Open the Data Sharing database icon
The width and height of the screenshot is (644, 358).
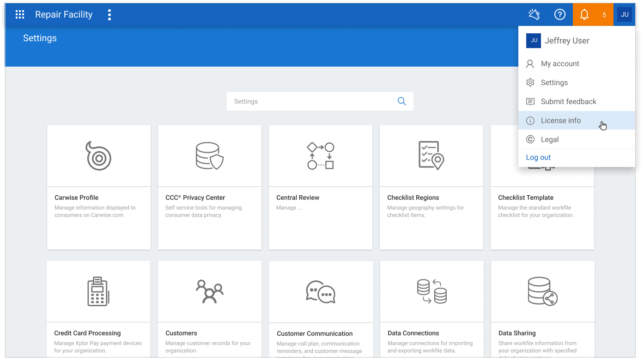[542, 291]
